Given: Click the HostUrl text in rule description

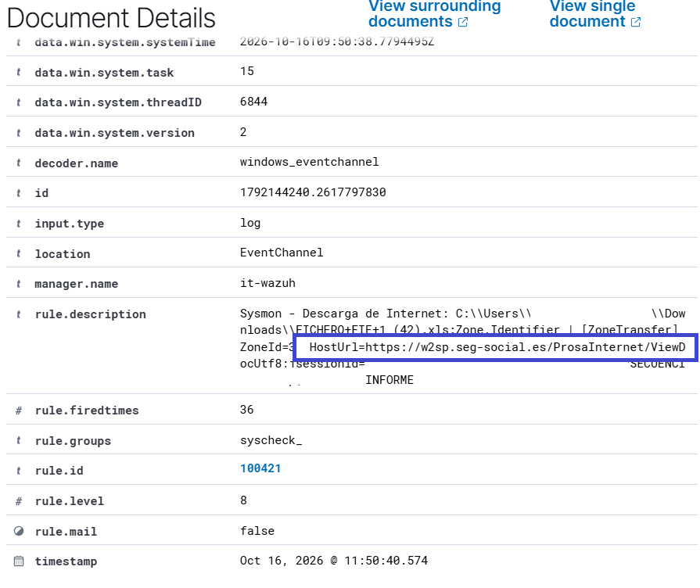Looking at the screenshot, I should coord(497,347).
